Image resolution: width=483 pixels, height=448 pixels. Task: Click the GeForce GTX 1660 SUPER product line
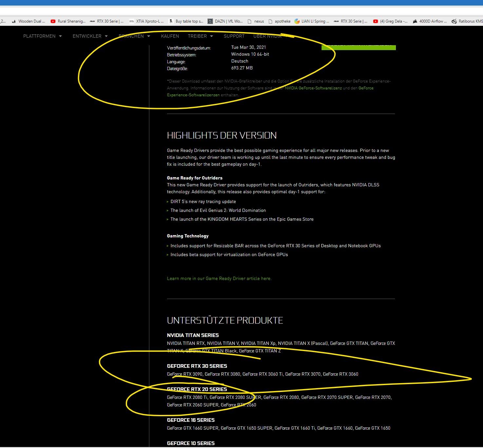pyautogui.click(x=279, y=428)
